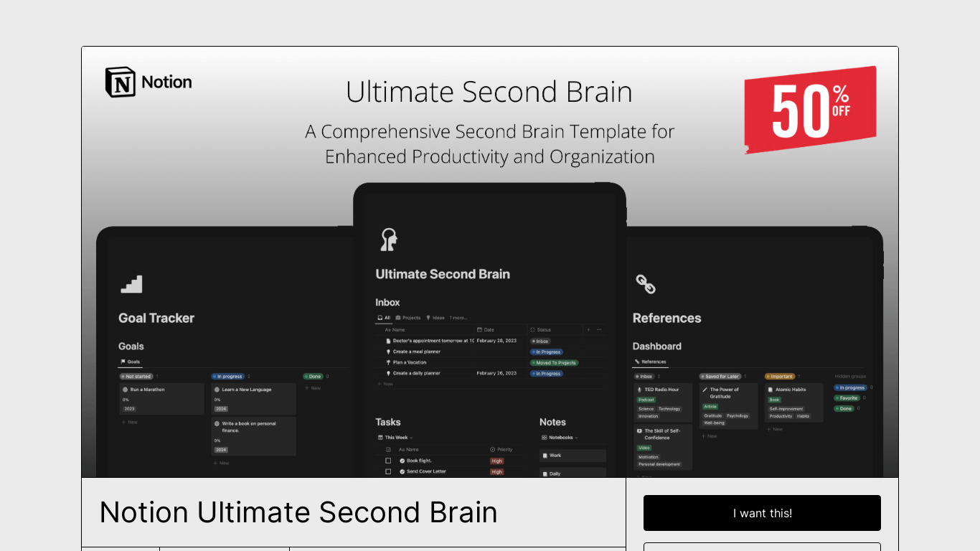
Task: Click the 'Favorite' hidden group tag
Action: click(847, 397)
